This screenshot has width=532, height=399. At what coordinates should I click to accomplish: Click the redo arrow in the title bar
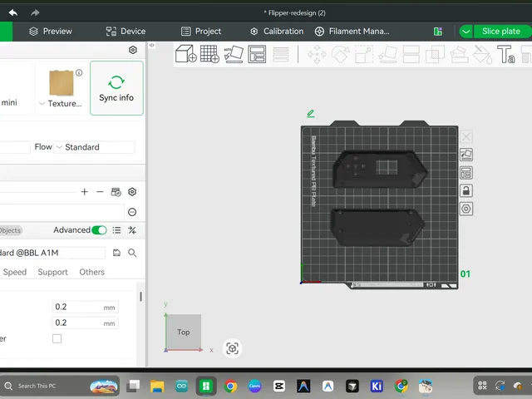tap(35, 13)
